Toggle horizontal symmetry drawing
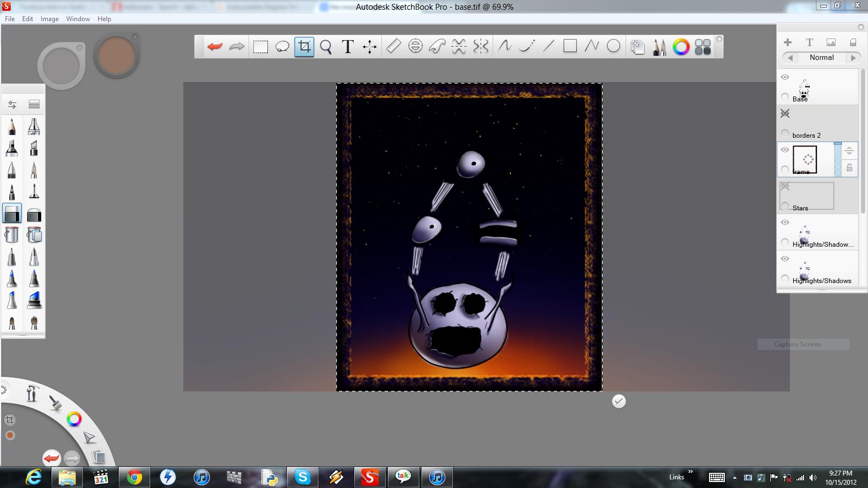 tap(459, 47)
